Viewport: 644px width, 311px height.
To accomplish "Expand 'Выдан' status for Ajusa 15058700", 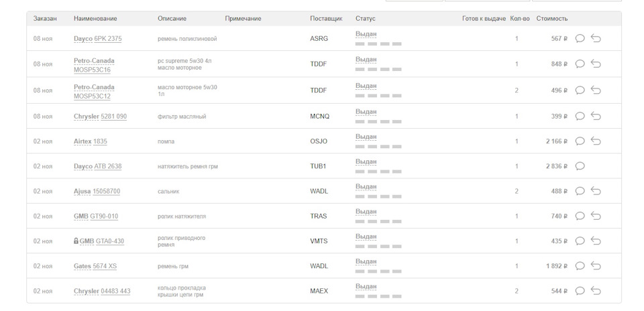I will tap(366, 187).
